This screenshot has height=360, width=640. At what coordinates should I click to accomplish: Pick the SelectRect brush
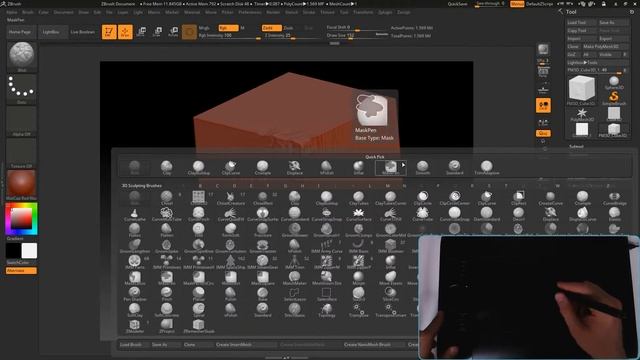tap(327, 294)
